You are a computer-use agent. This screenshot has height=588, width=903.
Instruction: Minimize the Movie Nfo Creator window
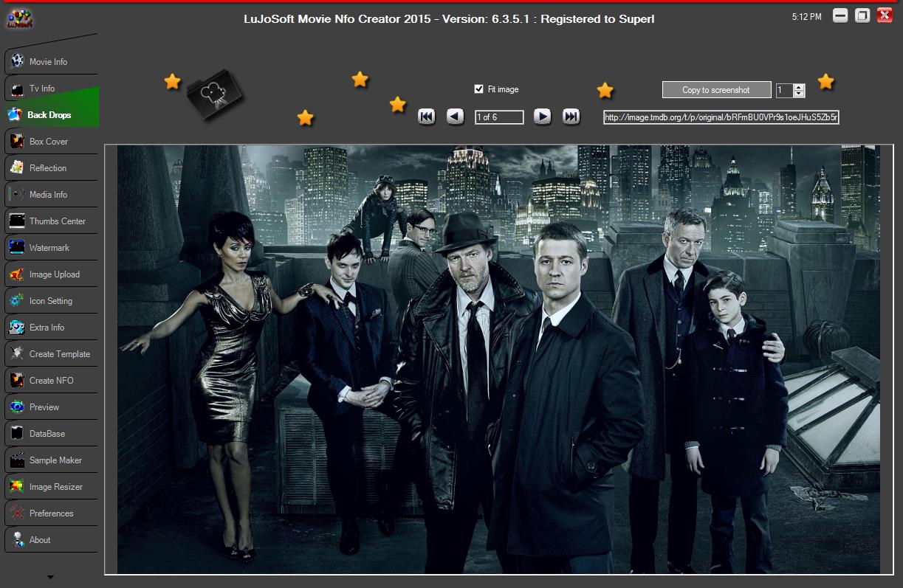click(x=840, y=15)
